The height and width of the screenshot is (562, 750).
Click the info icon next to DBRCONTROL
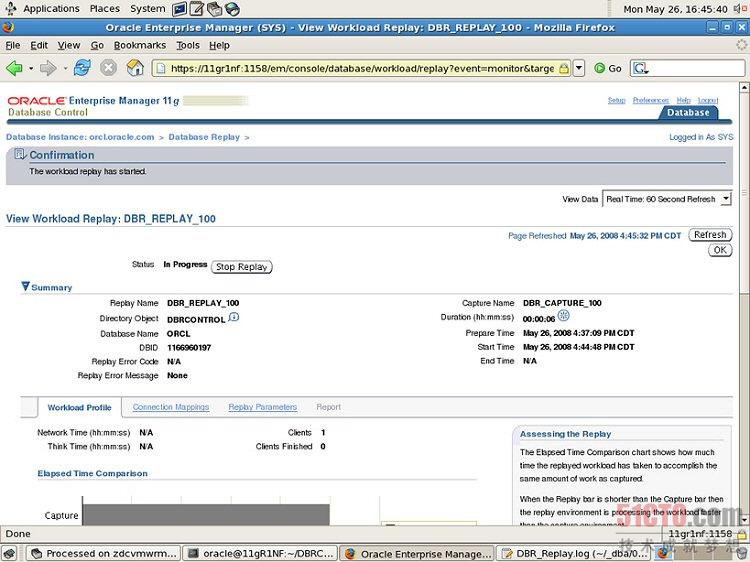(x=234, y=318)
